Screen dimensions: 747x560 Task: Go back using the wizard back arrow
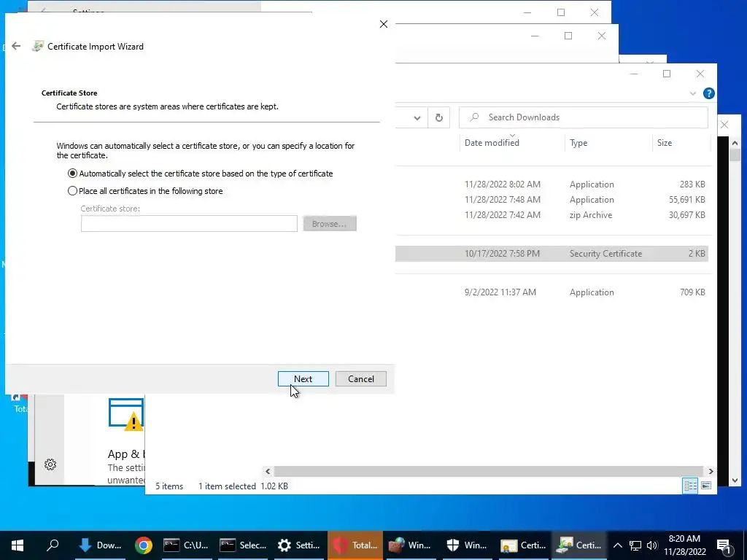coord(16,46)
